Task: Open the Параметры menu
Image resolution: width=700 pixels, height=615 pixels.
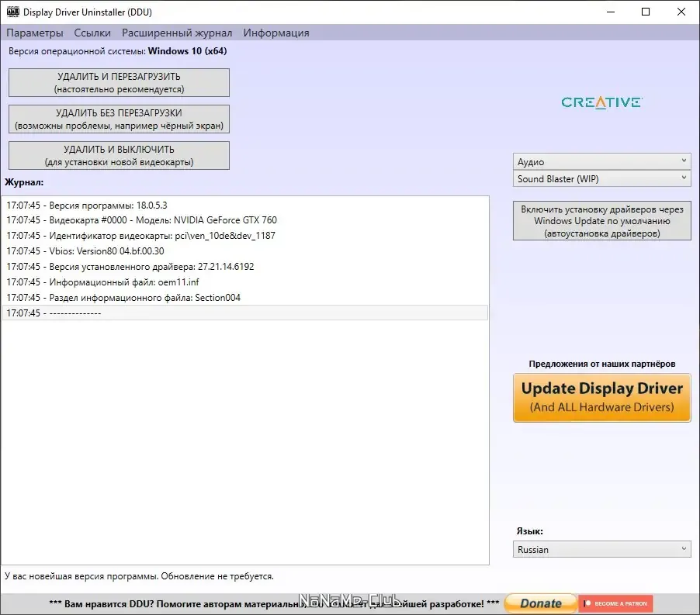Action: (x=35, y=33)
